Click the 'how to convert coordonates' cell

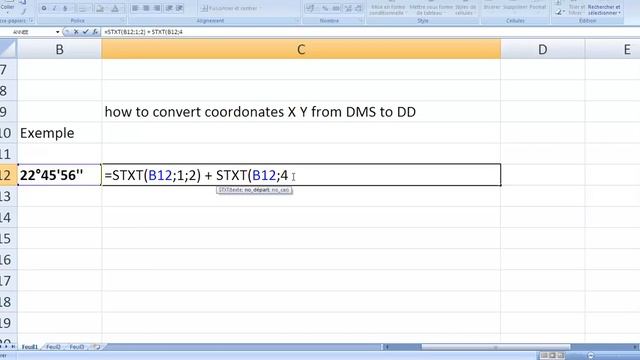(301, 112)
